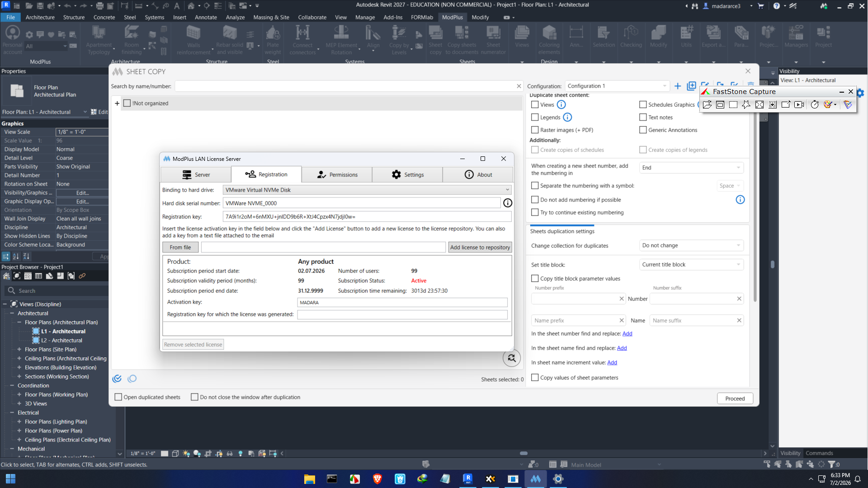Click numbering info icon in Sheet Copy

tap(740, 200)
